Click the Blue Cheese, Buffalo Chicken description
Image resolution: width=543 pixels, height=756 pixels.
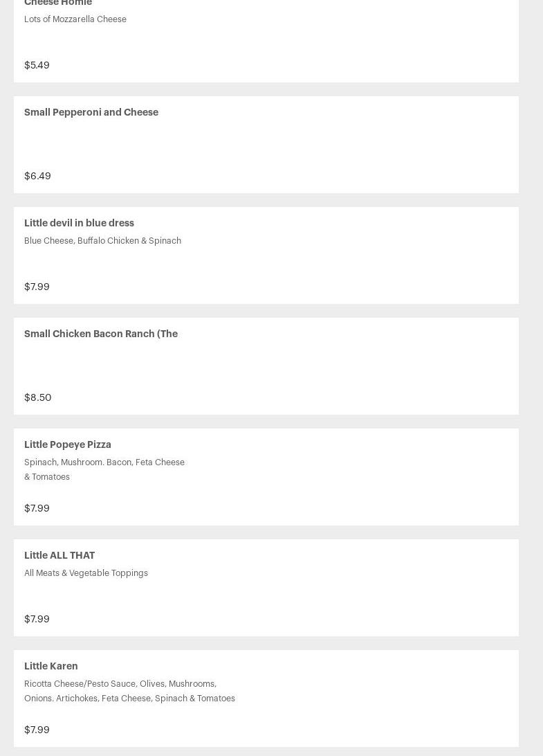pos(102,241)
